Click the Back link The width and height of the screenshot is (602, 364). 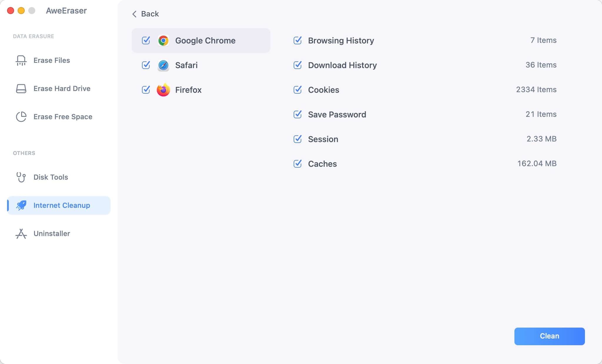coord(150,14)
